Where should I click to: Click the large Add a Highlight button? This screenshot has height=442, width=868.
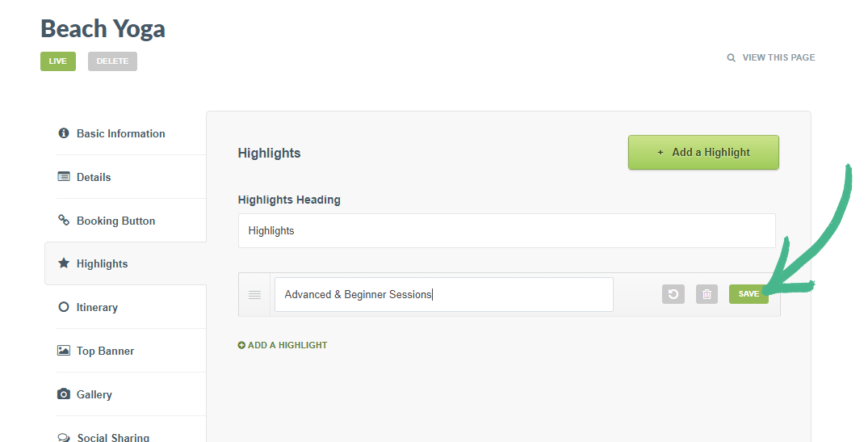click(x=703, y=152)
